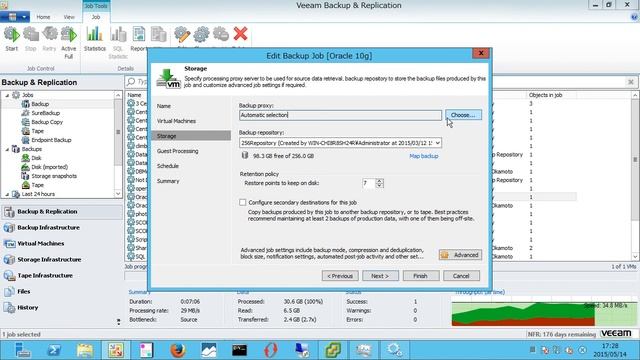
Task: Cancel the Edit Backup Job dialog
Action: click(x=461, y=276)
